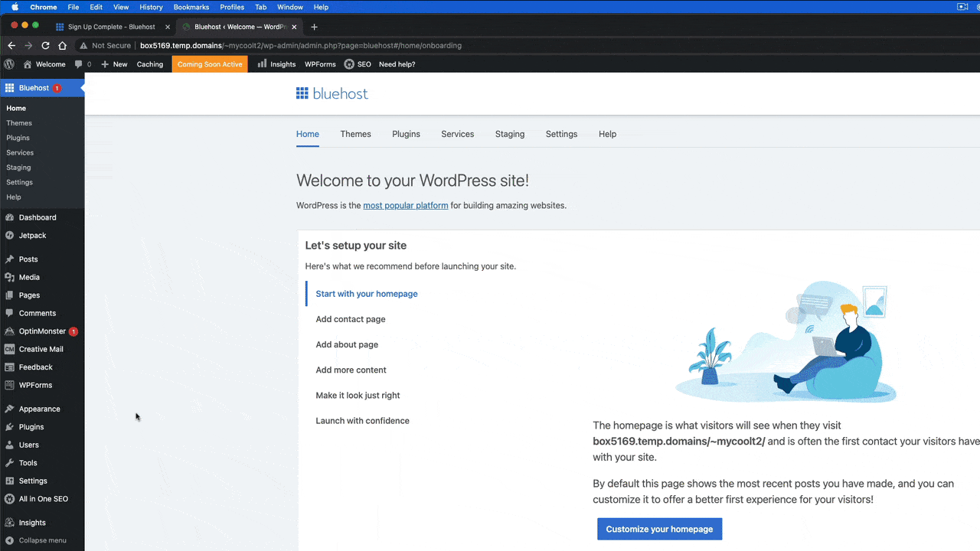
Task: Open the Plugins tab in Bluehost header
Action: (406, 134)
